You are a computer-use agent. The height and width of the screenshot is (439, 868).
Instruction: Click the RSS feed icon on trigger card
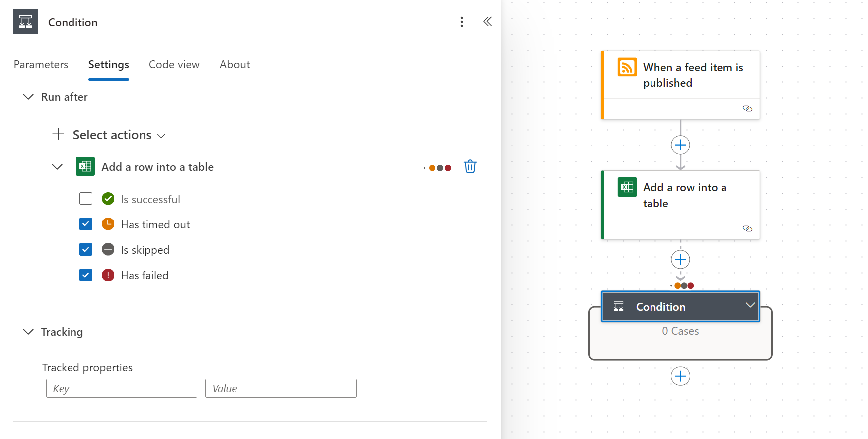click(627, 67)
